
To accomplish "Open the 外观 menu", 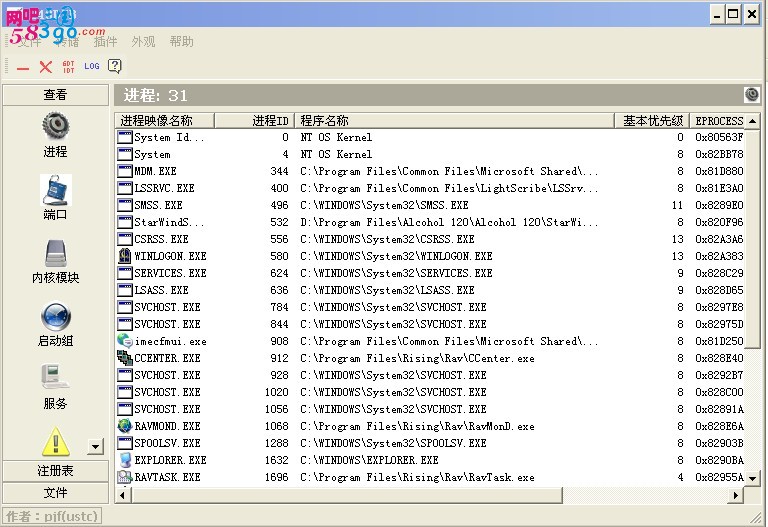I will point(143,42).
